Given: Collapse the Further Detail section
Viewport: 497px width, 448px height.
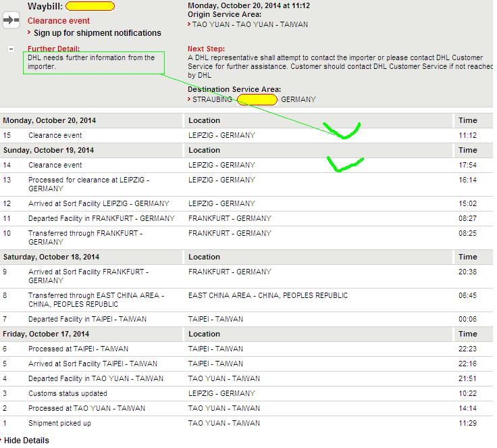Looking at the screenshot, I should (11, 49).
